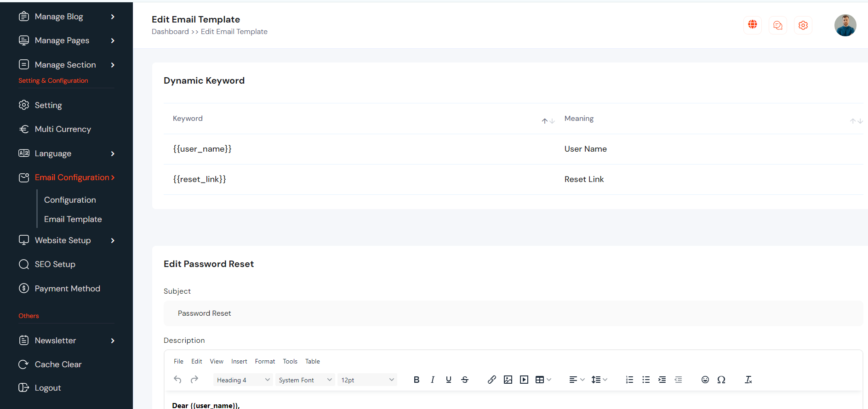The height and width of the screenshot is (409, 868).
Task: Toggle italic text in editor toolbar
Action: (433, 380)
